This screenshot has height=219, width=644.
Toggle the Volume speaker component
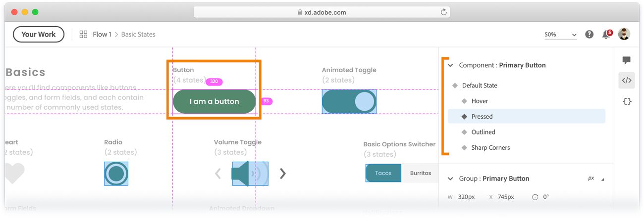click(250, 174)
